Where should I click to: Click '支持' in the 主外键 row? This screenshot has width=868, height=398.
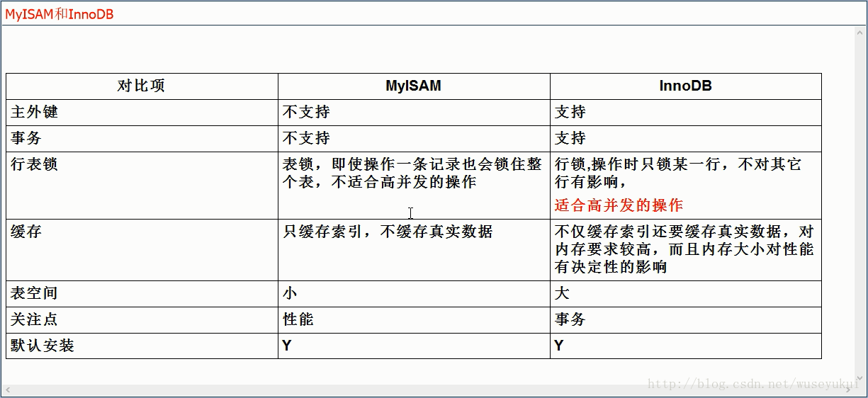[570, 112]
